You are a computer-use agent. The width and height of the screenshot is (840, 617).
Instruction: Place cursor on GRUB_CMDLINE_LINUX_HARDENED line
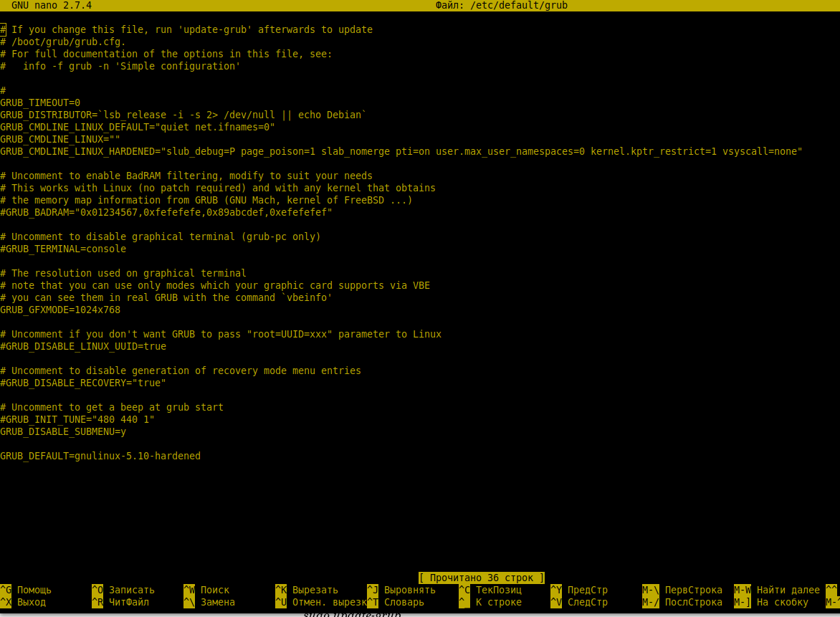pyautogui.click(x=401, y=152)
